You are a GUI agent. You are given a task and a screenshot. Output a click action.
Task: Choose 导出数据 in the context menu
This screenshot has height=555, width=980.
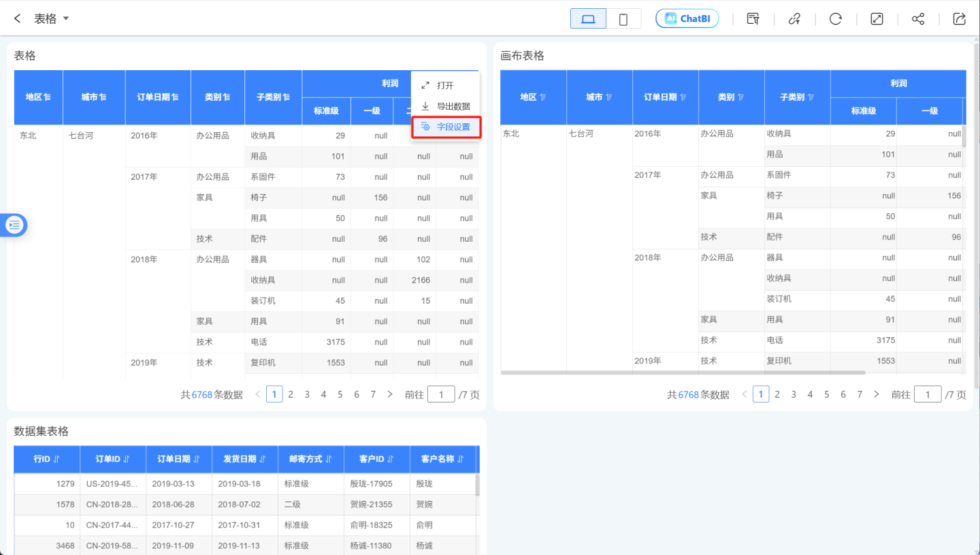tap(446, 106)
